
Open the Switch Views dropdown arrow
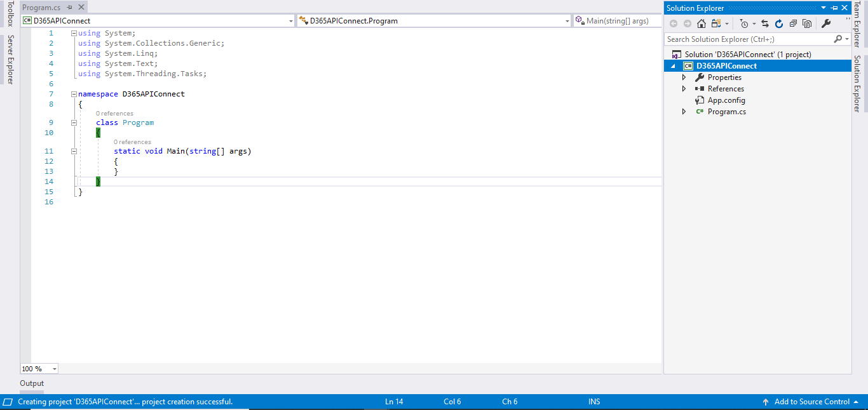point(727,24)
